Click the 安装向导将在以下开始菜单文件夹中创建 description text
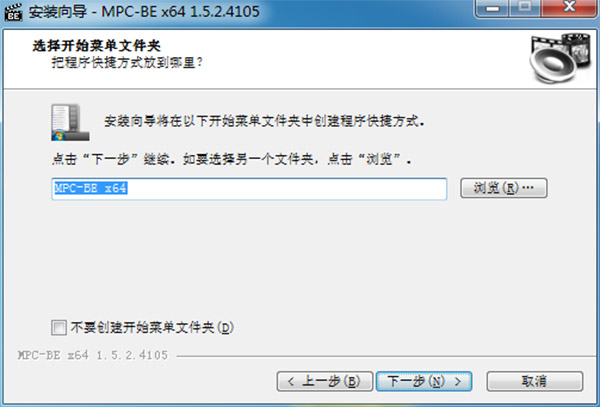This screenshot has width=600, height=407. pyautogui.click(x=264, y=121)
